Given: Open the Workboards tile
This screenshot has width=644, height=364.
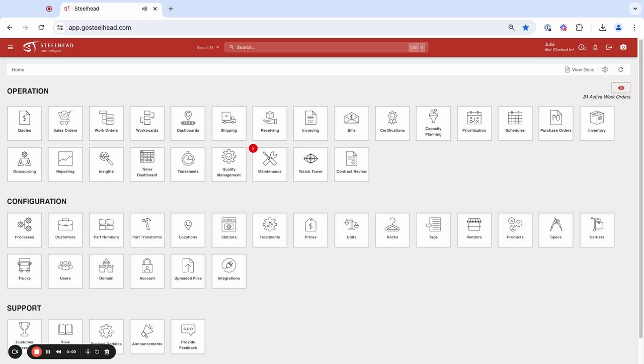Looking at the screenshot, I should [x=147, y=123].
